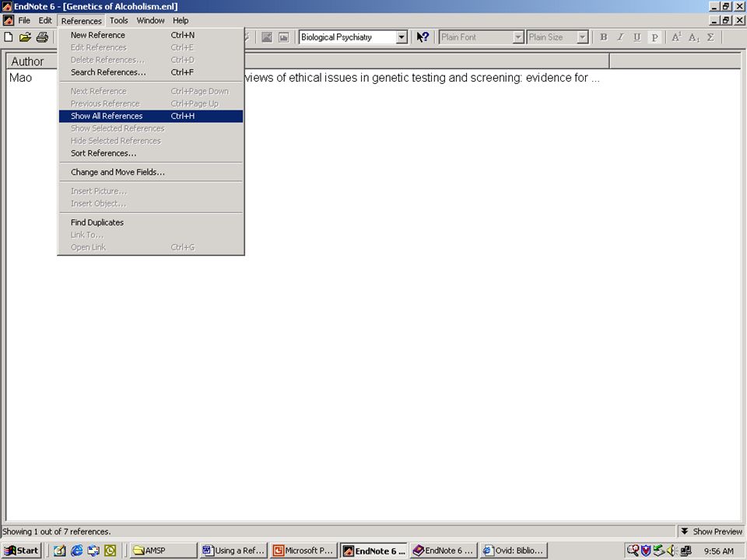The image size is (747, 560).
Task: Click the network computers tray icon
Action: point(686,551)
